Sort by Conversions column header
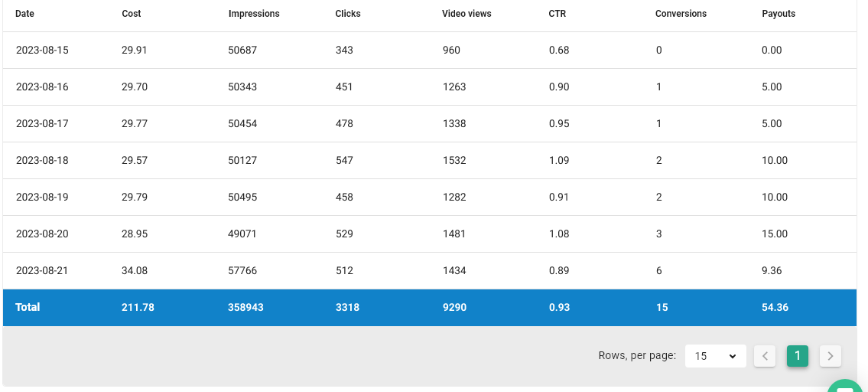The height and width of the screenshot is (392, 868). 681,14
